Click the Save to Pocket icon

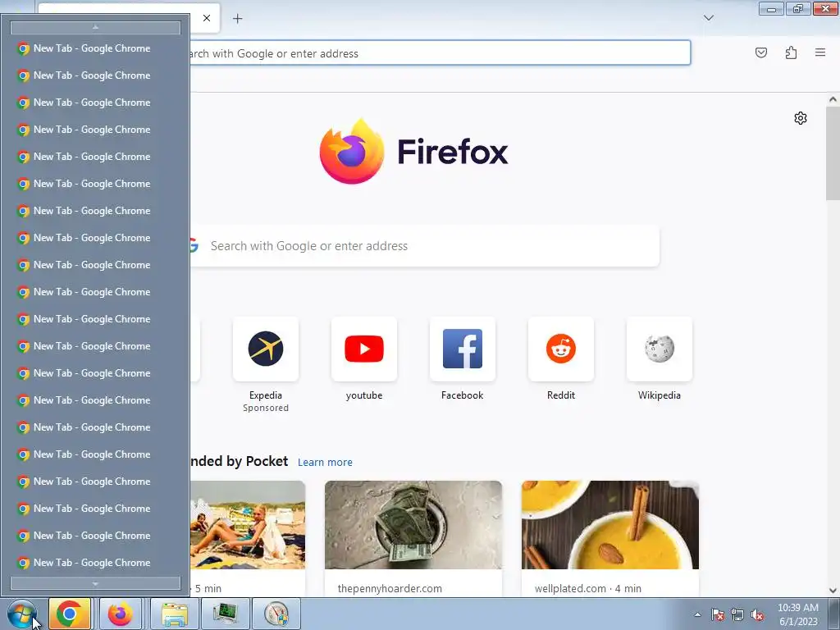click(x=761, y=52)
